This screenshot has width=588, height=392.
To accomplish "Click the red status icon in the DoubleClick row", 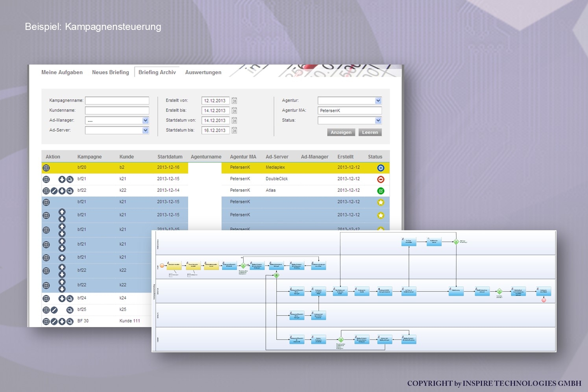I will click(x=381, y=179).
